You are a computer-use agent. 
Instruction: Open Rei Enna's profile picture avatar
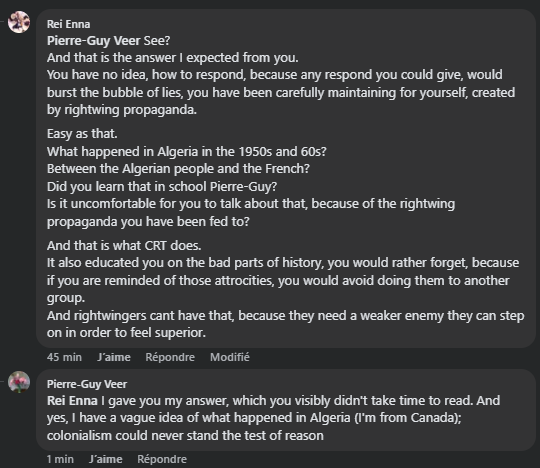[19, 22]
